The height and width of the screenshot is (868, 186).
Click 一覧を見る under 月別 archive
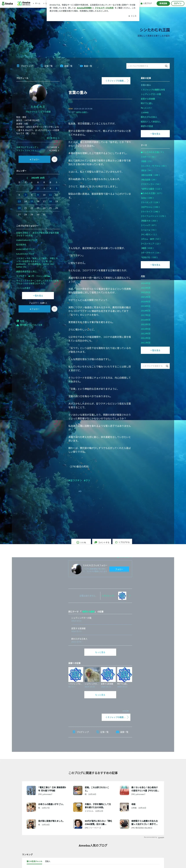(x=155, y=350)
